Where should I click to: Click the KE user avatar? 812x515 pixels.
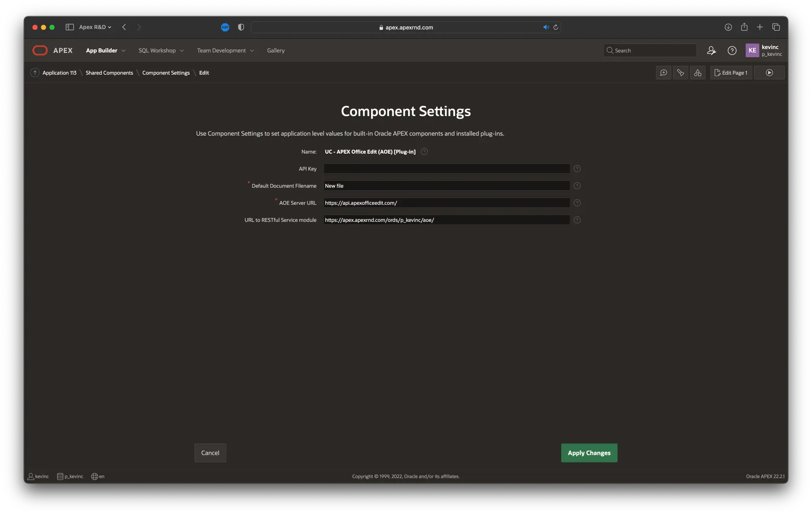click(752, 50)
